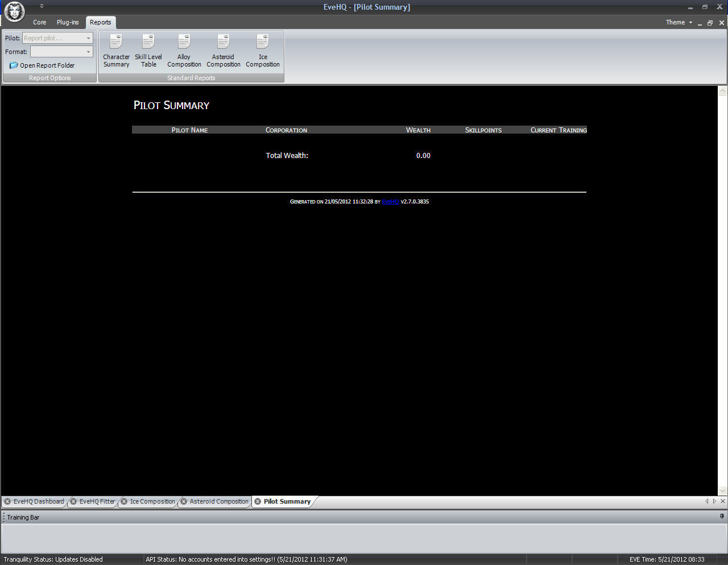Image resolution: width=728 pixels, height=565 pixels.
Task: Open the Character Summary report
Action: point(116,51)
